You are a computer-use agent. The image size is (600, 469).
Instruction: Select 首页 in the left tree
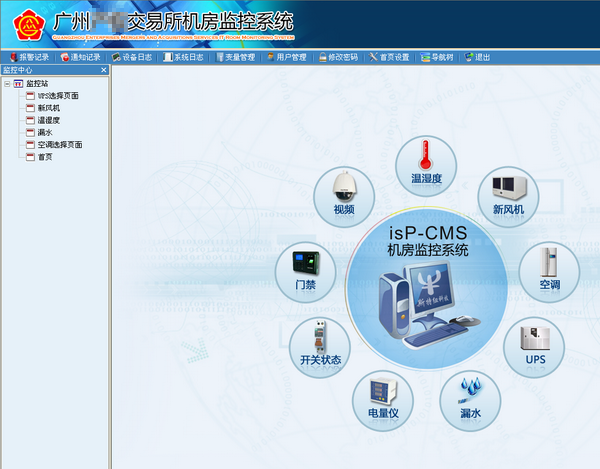point(45,157)
